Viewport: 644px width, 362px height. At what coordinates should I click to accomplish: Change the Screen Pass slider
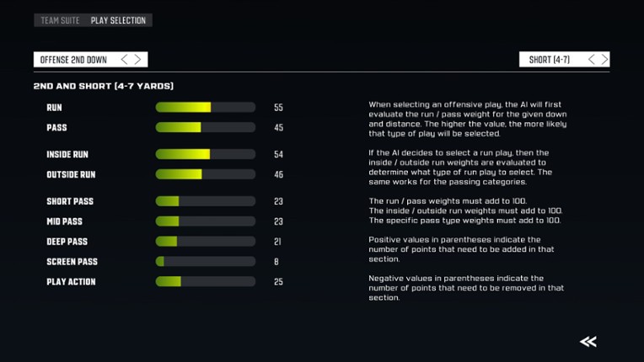click(x=206, y=262)
